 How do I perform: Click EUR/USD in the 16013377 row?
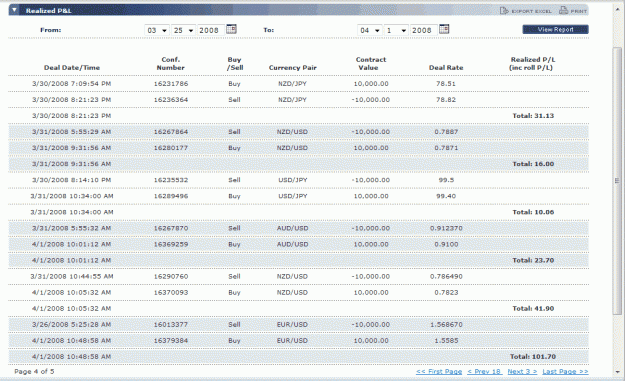click(x=293, y=325)
